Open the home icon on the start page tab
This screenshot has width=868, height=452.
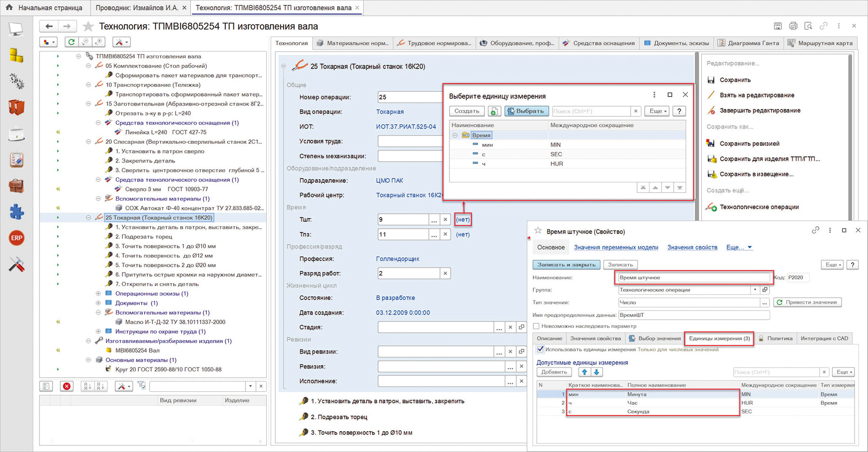9,7
